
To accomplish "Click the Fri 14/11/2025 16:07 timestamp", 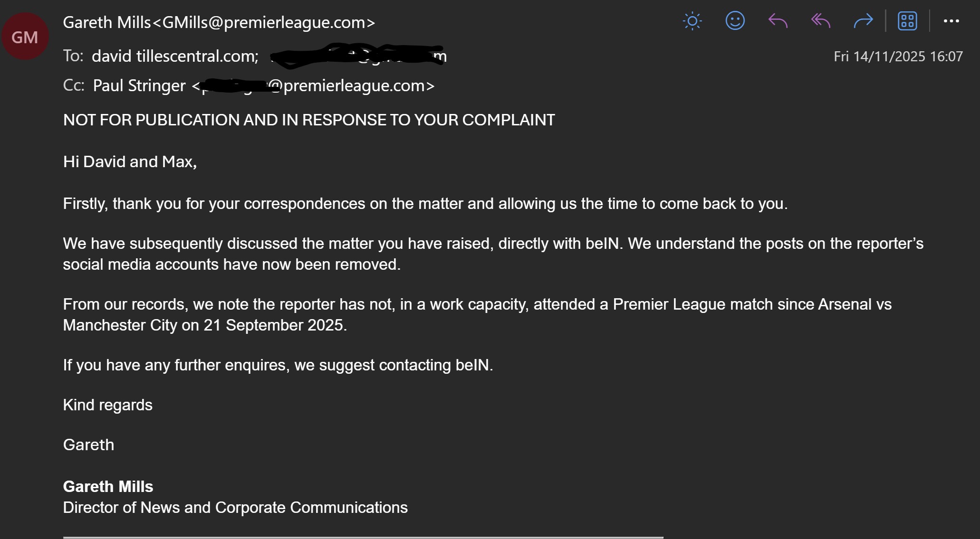I will click(898, 57).
